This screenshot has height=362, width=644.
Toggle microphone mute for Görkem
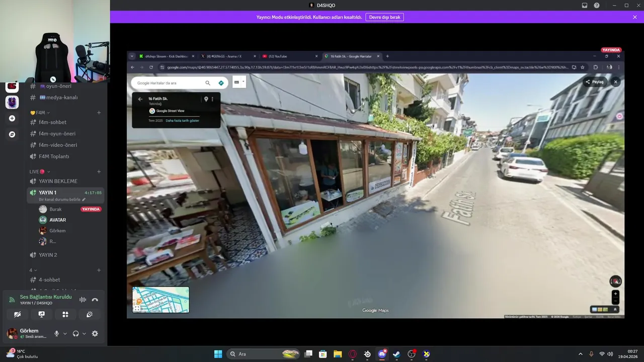(x=56, y=333)
